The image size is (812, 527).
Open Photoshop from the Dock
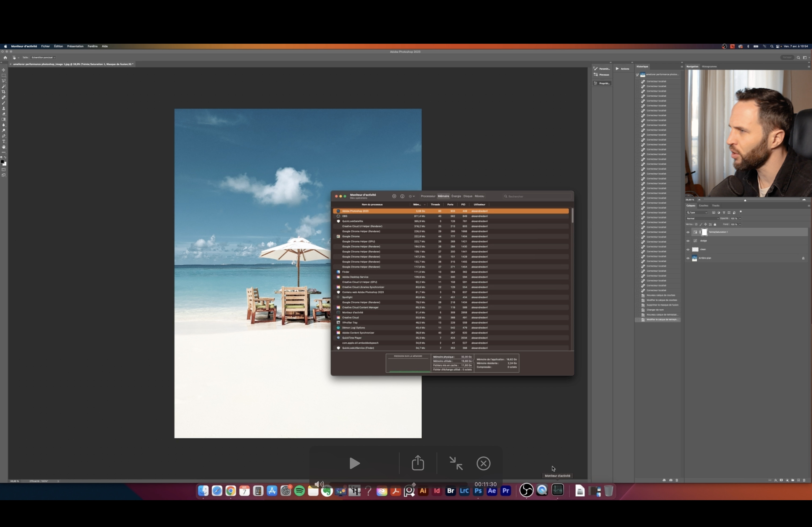coord(478,491)
